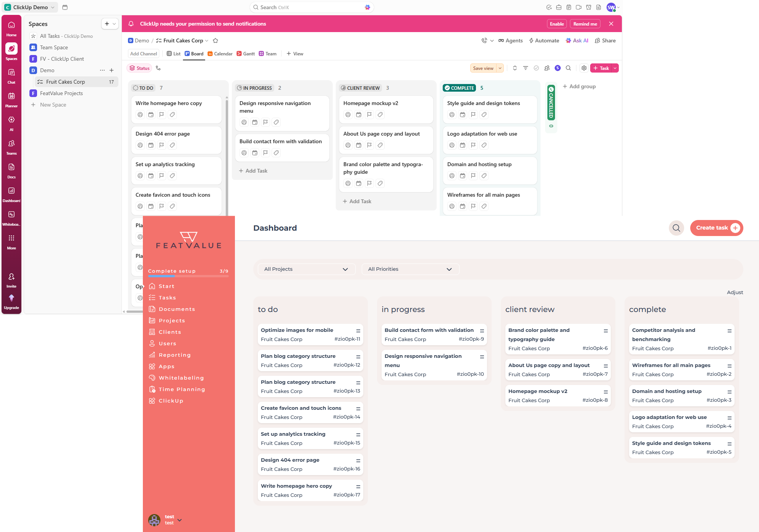Click the ClickUp search field

312,7
